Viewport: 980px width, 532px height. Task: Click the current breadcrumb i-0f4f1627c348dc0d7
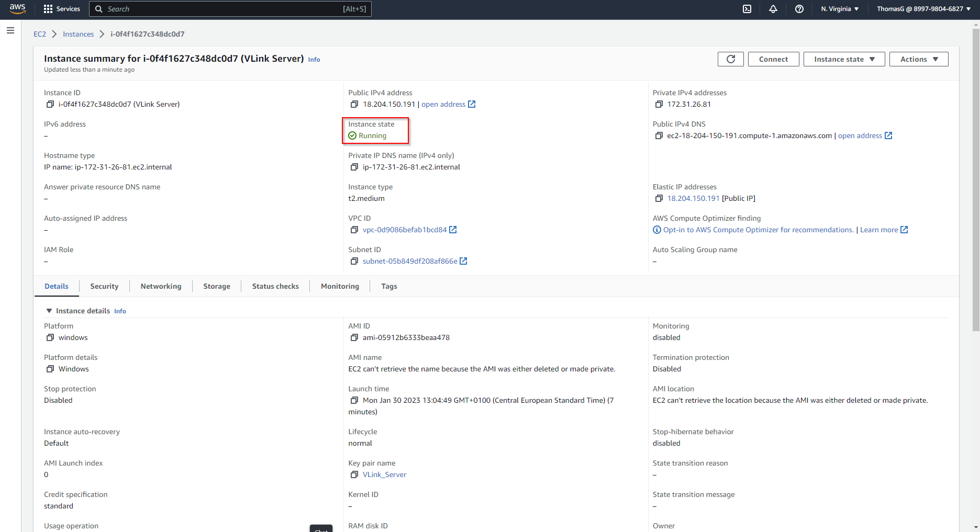point(147,34)
